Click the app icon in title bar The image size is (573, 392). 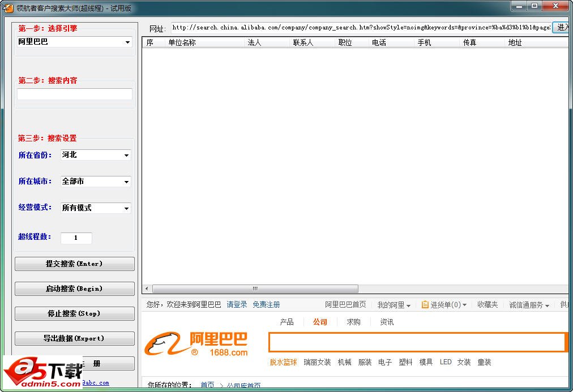[x=8, y=8]
